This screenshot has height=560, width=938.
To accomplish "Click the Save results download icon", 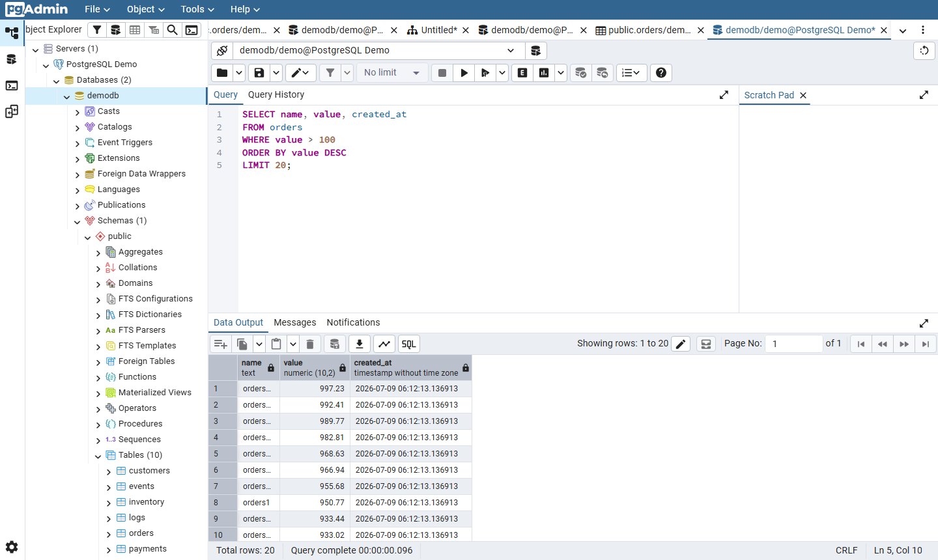I will (x=360, y=344).
